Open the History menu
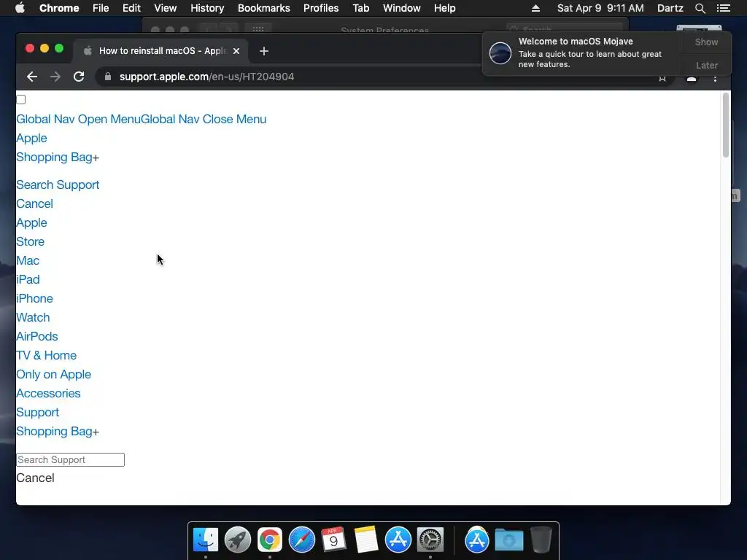The width and height of the screenshot is (747, 560). click(207, 8)
